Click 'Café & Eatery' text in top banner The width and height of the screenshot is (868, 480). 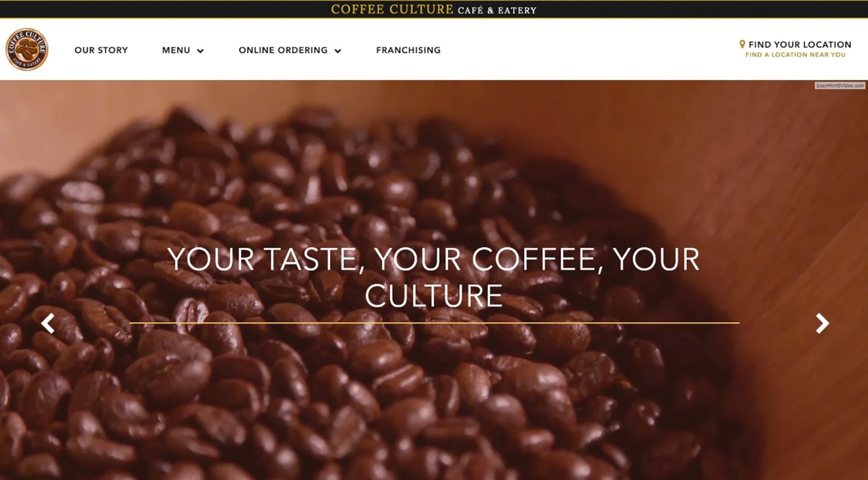[x=497, y=10]
